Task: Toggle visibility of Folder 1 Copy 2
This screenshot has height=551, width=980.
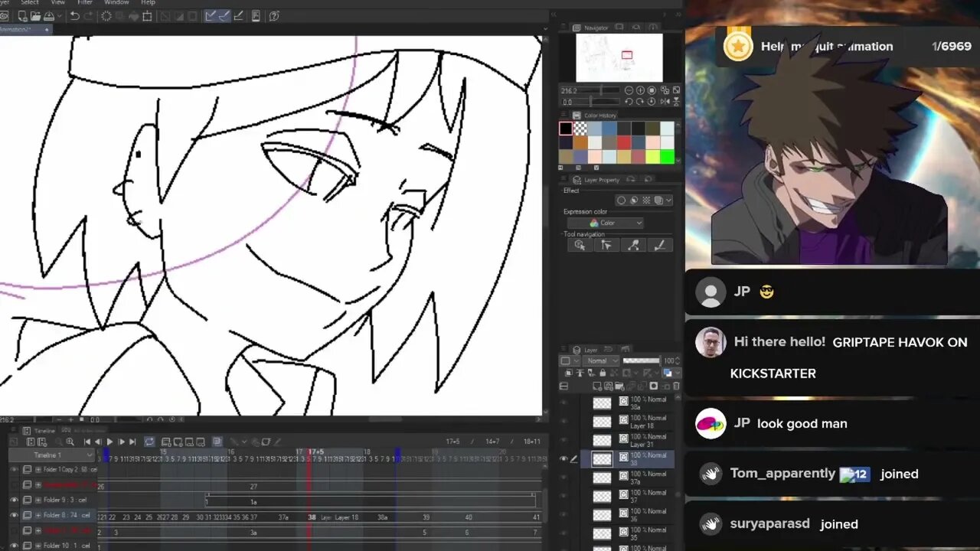Action: [x=14, y=469]
